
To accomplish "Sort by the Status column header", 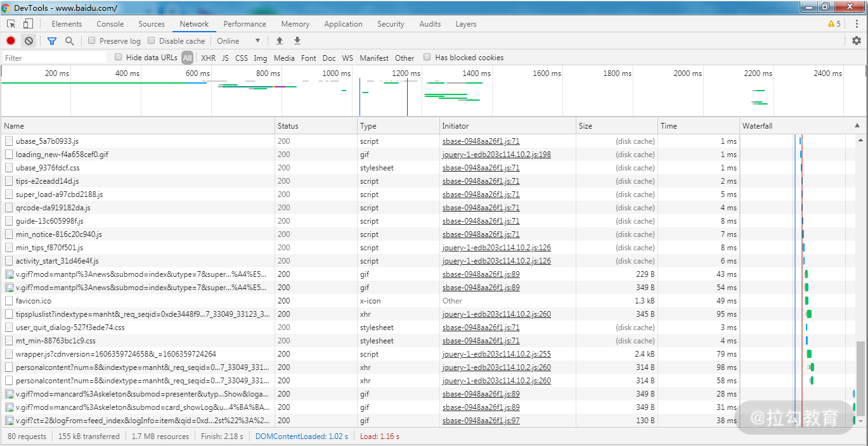I will coord(316,125).
